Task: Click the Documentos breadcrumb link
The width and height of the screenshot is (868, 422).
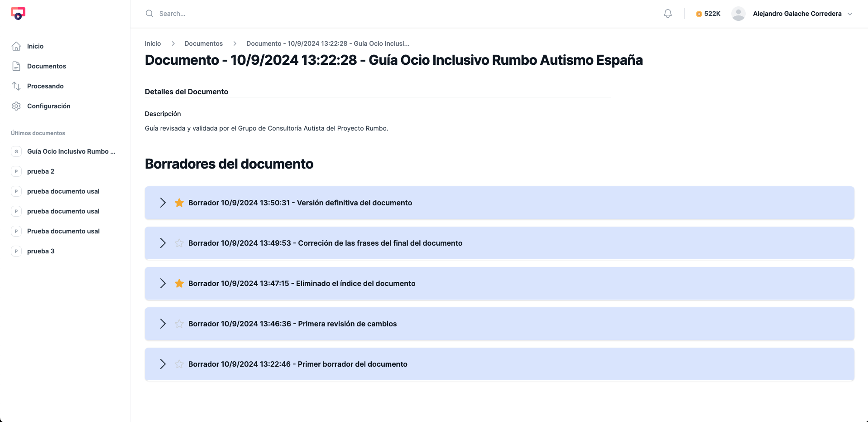Action: tap(203, 43)
